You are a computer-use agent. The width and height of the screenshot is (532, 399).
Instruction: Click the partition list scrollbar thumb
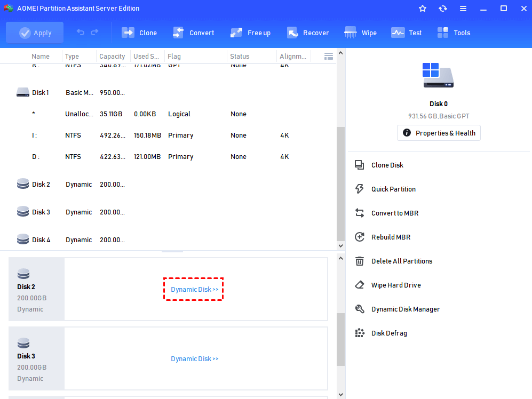(340, 184)
